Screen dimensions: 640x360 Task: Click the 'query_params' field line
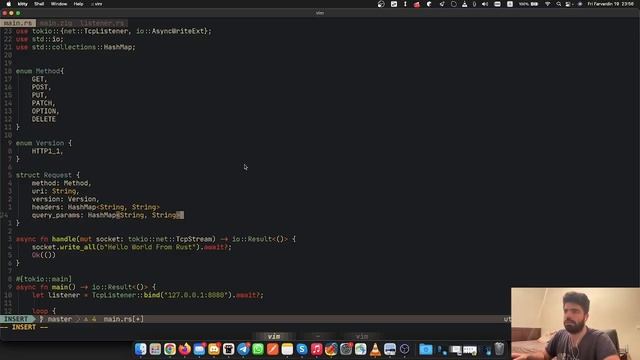click(x=108, y=215)
